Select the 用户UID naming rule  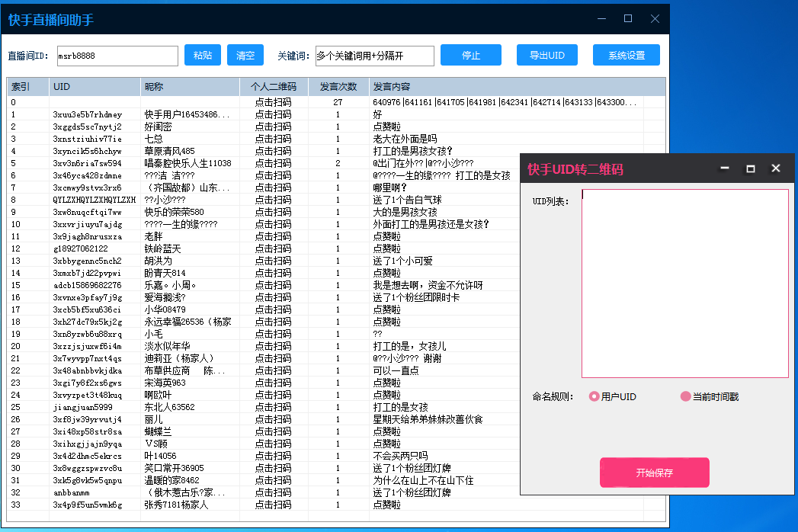[613, 396]
